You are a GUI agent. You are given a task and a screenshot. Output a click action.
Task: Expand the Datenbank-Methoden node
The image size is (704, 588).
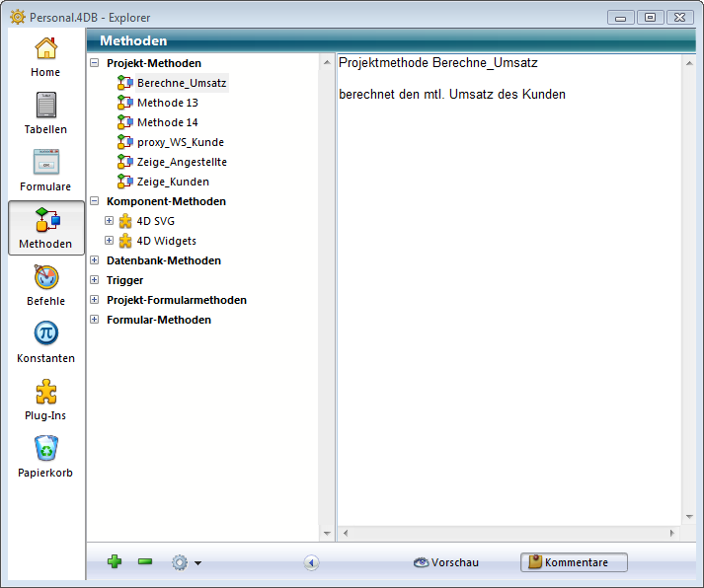pos(95,260)
